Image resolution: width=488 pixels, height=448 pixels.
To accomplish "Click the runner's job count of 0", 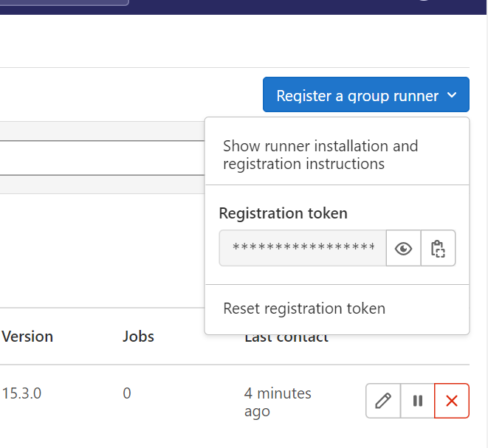I will click(x=127, y=393).
